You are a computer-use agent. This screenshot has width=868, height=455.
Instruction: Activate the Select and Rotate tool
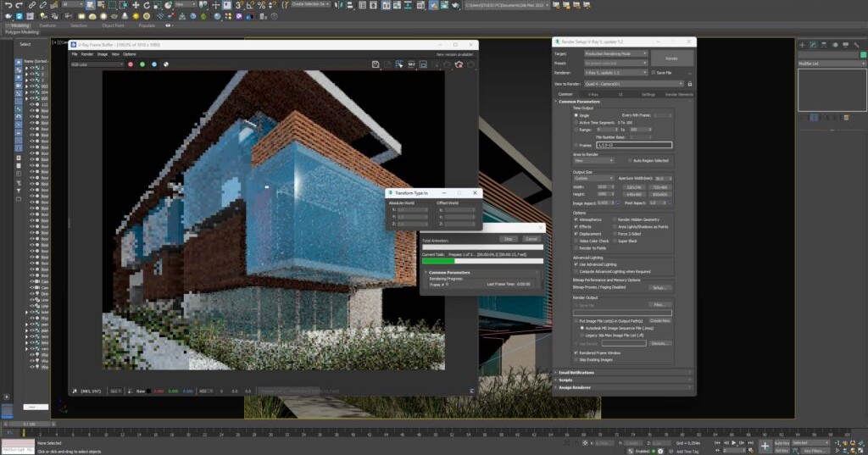(147, 5)
